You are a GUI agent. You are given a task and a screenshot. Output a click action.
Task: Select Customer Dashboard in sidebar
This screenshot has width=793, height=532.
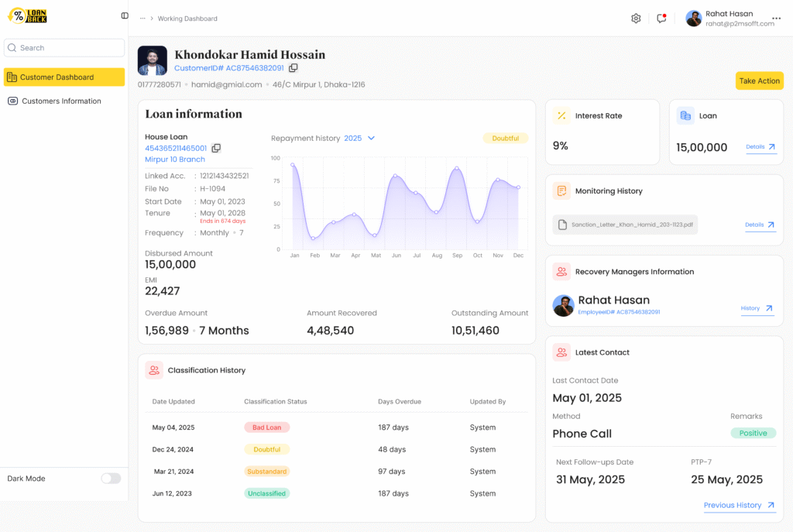(64, 77)
